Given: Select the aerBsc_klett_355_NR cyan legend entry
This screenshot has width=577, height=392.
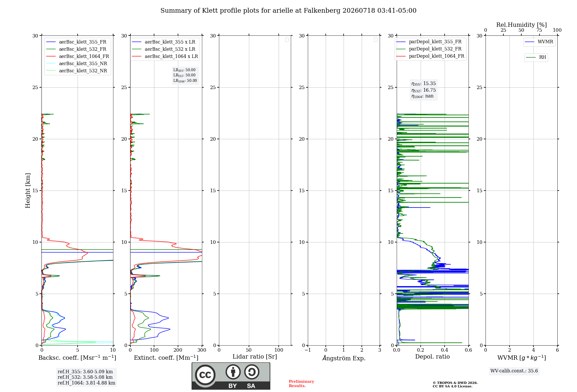Looking at the screenshot, I should point(77,63).
